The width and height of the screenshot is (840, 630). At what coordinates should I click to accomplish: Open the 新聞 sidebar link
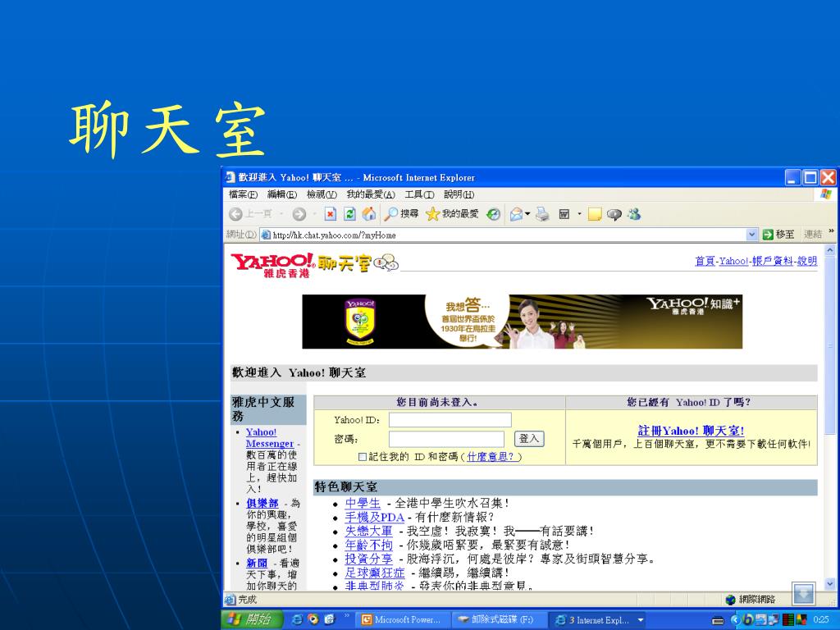tap(257, 564)
